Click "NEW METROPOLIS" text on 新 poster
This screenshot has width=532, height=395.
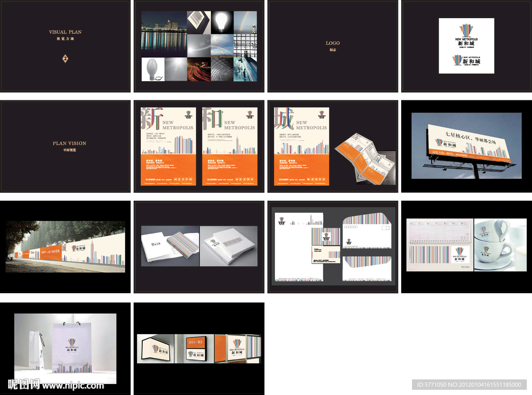click(x=178, y=125)
